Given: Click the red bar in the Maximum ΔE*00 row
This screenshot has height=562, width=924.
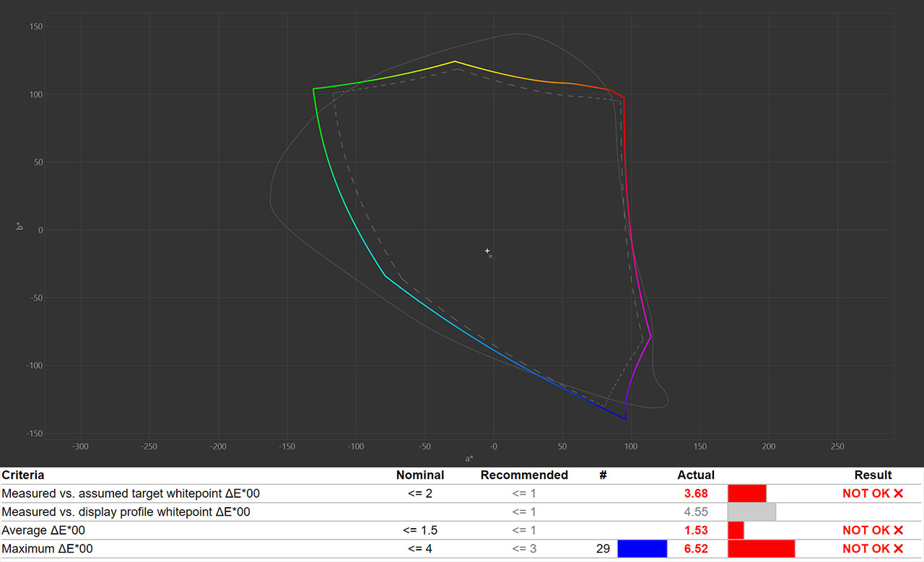Looking at the screenshot, I should point(761,549).
